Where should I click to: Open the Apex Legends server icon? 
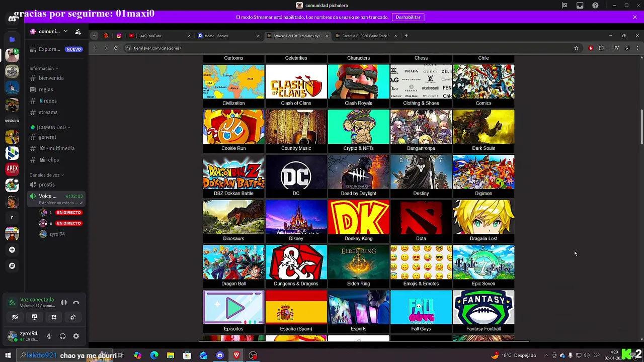(12, 169)
